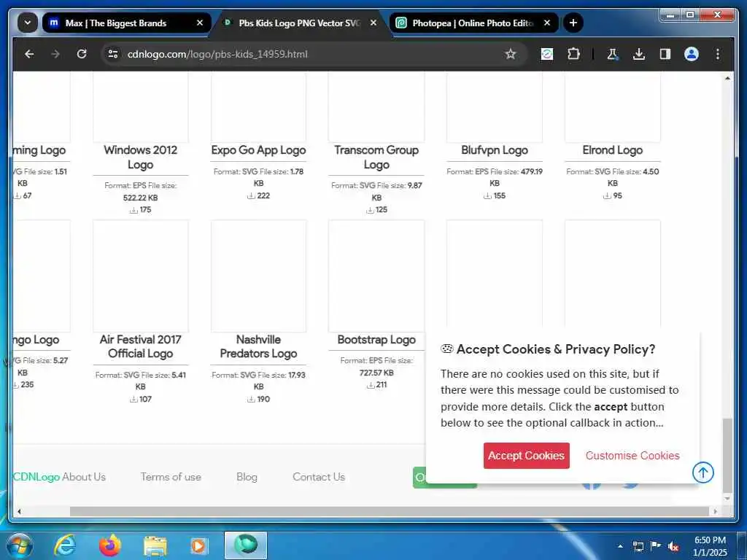
Task: Click the Bootstrap logo thumbnail
Action: point(376,276)
